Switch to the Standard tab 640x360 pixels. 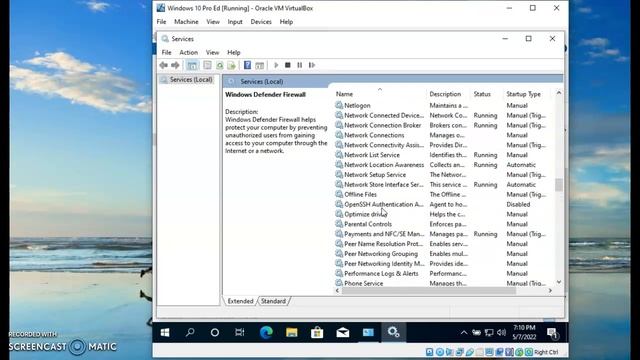tap(273, 301)
